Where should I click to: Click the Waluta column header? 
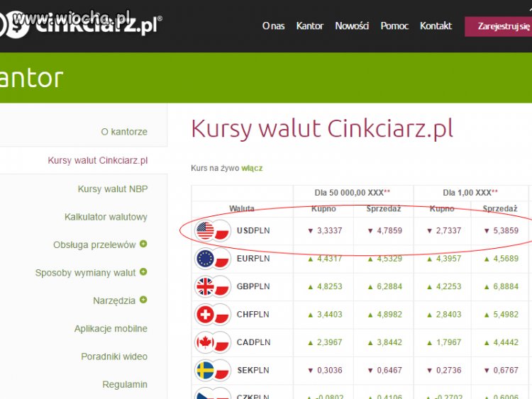point(242,209)
